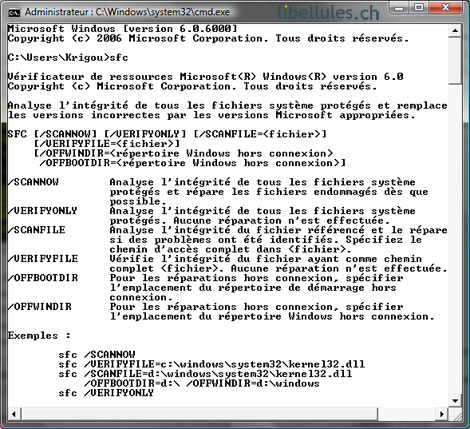Maximize the command prompt window
The image size is (470, 429).
pyautogui.click(x=419, y=7)
